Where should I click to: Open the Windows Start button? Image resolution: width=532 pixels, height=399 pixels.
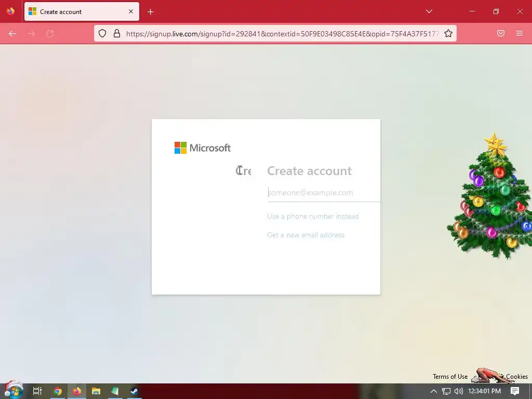[13, 391]
